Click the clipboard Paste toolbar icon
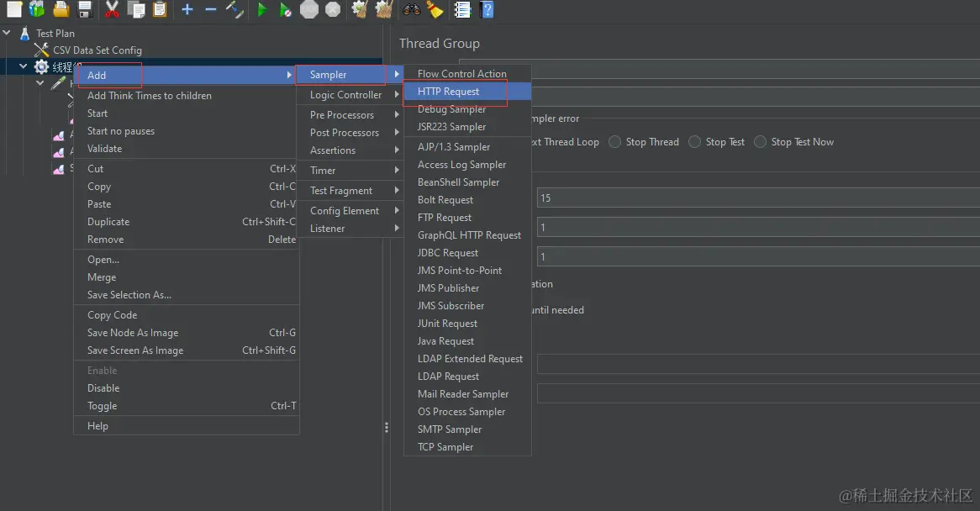The image size is (980, 511). (160, 8)
